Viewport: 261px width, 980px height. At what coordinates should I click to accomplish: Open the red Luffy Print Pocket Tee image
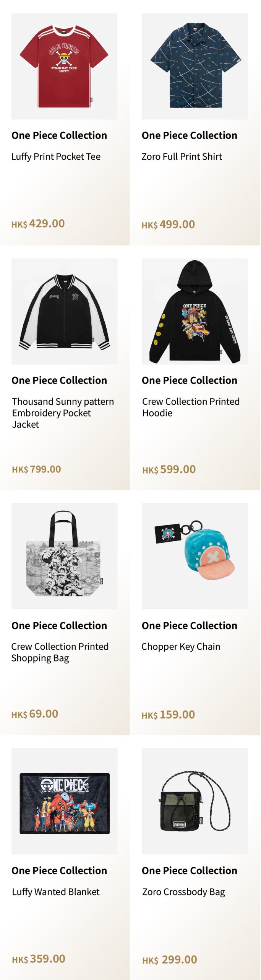64,66
